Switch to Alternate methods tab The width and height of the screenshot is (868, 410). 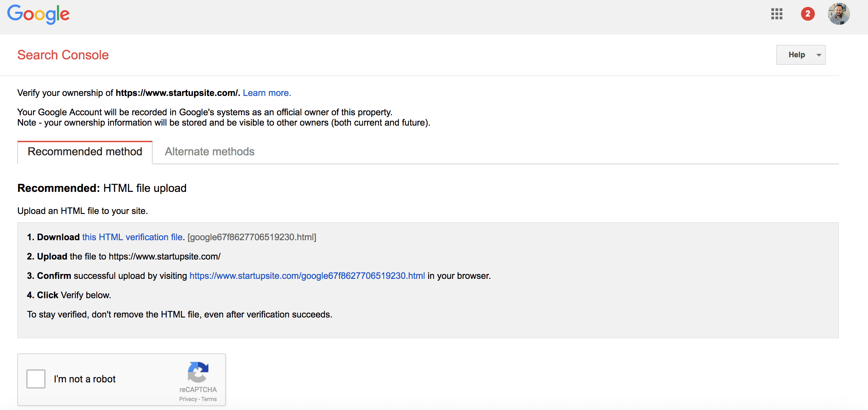210,152
